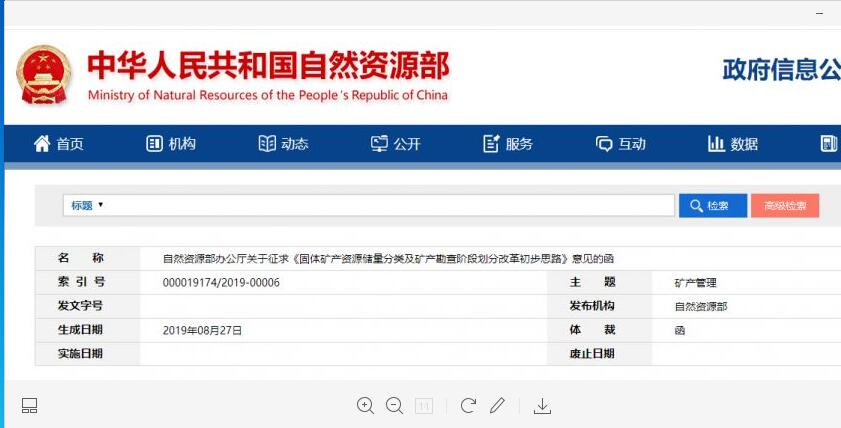Screen dimensions: 841x428
Task: Toggle the thumbnail strip icon at bottom left
Action: (29, 406)
